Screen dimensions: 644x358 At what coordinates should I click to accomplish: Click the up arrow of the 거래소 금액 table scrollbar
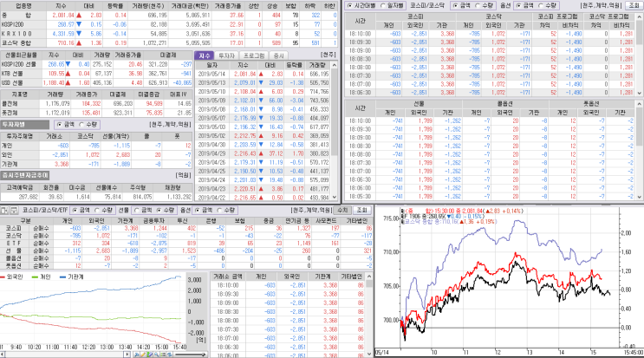(x=369, y=277)
